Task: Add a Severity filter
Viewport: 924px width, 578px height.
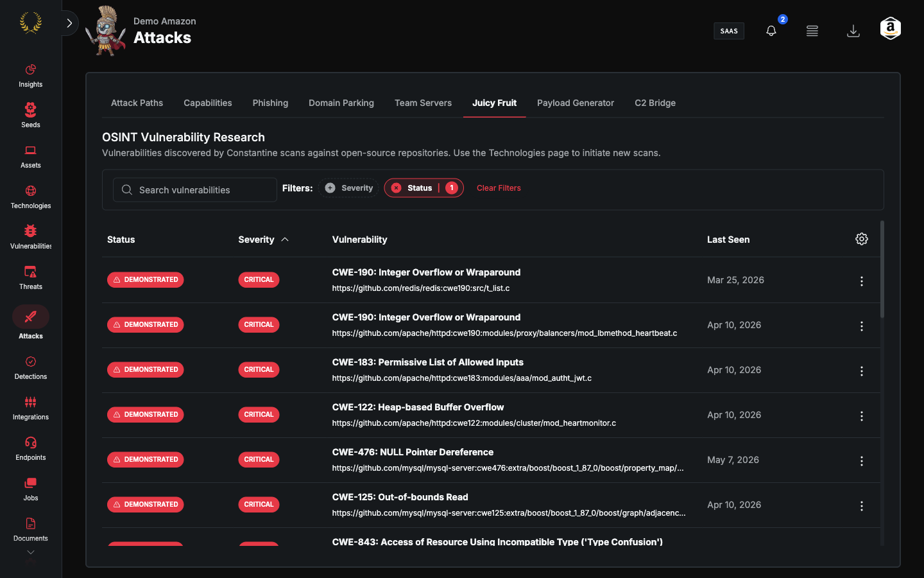Action: [349, 188]
